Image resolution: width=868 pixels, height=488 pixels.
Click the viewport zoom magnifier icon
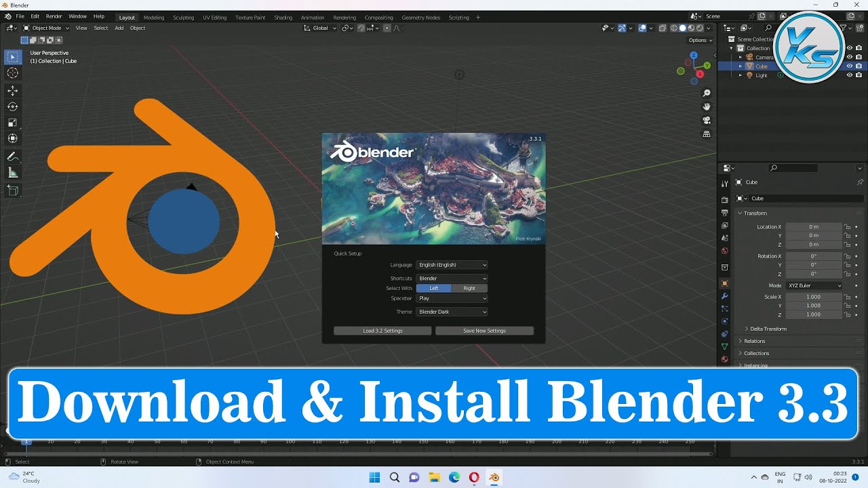[707, 93]
